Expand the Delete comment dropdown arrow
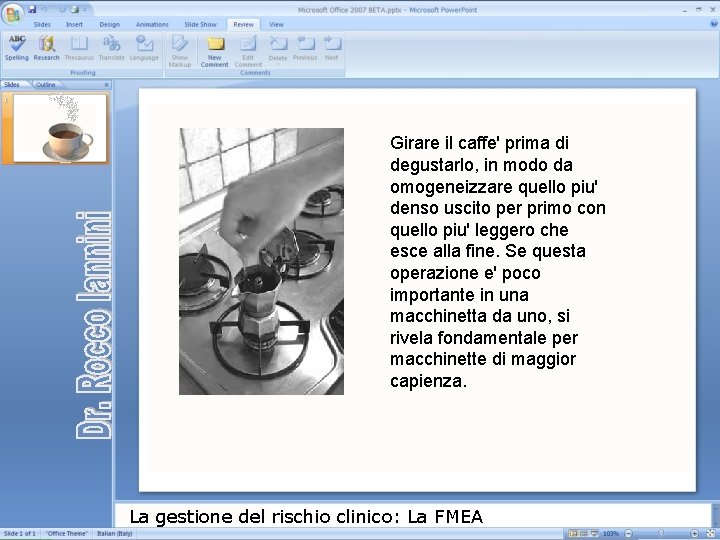Viewport: 720px width, 540px height. click(x=278, y=65)
